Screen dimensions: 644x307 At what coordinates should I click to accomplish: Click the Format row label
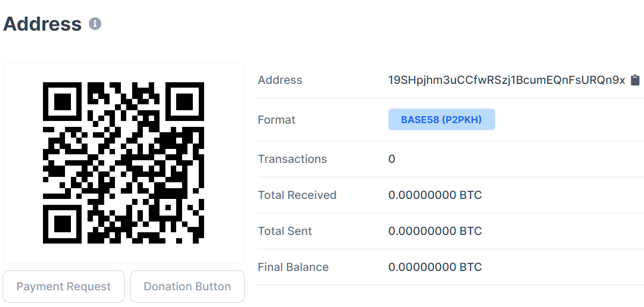[277, 119]
